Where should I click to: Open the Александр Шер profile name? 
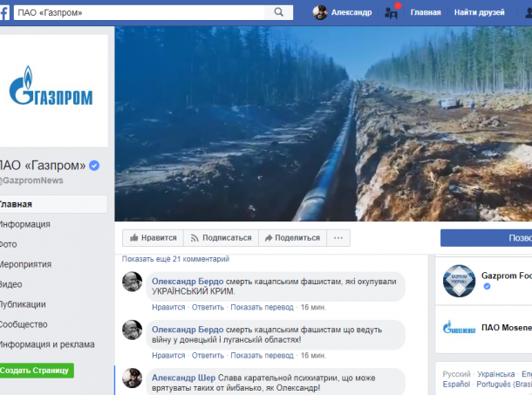tap(183, 378)
